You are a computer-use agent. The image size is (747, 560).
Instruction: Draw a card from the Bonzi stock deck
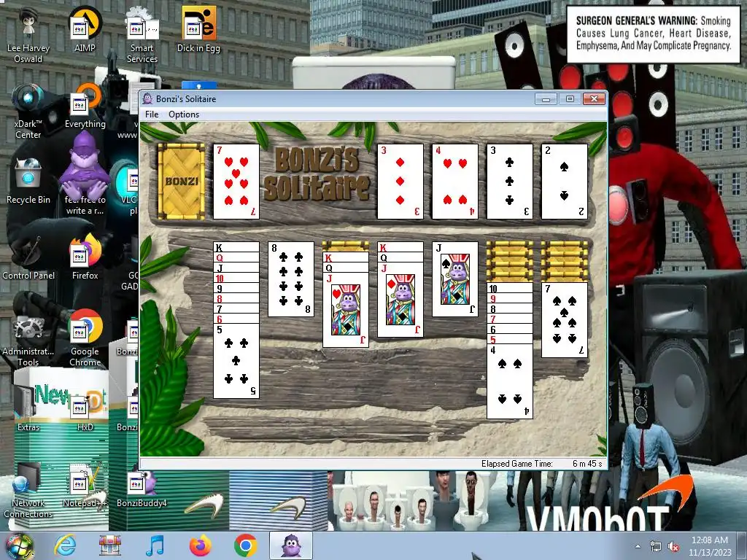181,182
